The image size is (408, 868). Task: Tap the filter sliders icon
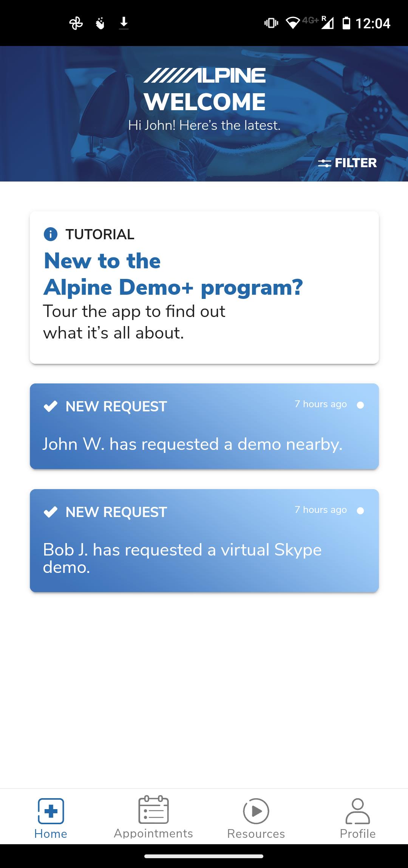(x=324, y=163)
